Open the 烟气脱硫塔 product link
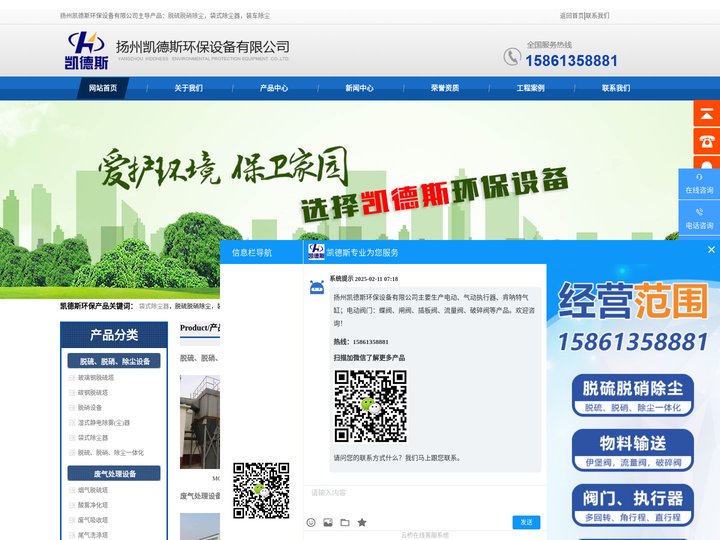The image size is (720, 540). [x=93, y=490]
